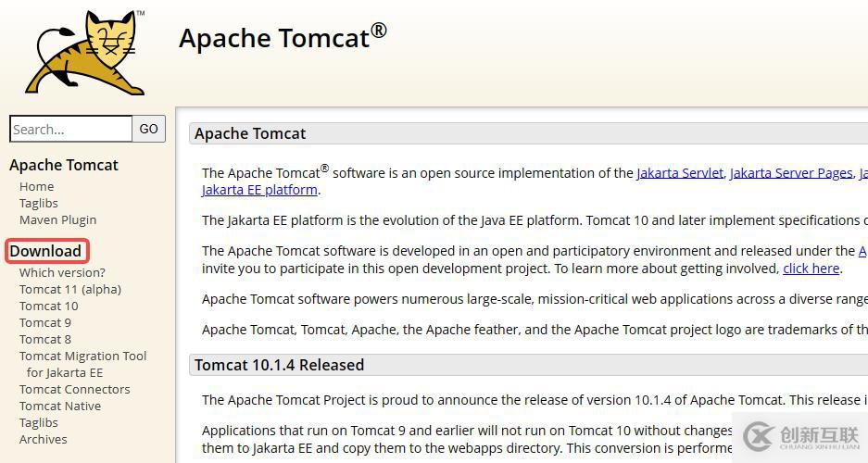Screen dimensions: 868x463
Task: Select Tomcat 11 (alpha) download link
Action: point(70,289)
